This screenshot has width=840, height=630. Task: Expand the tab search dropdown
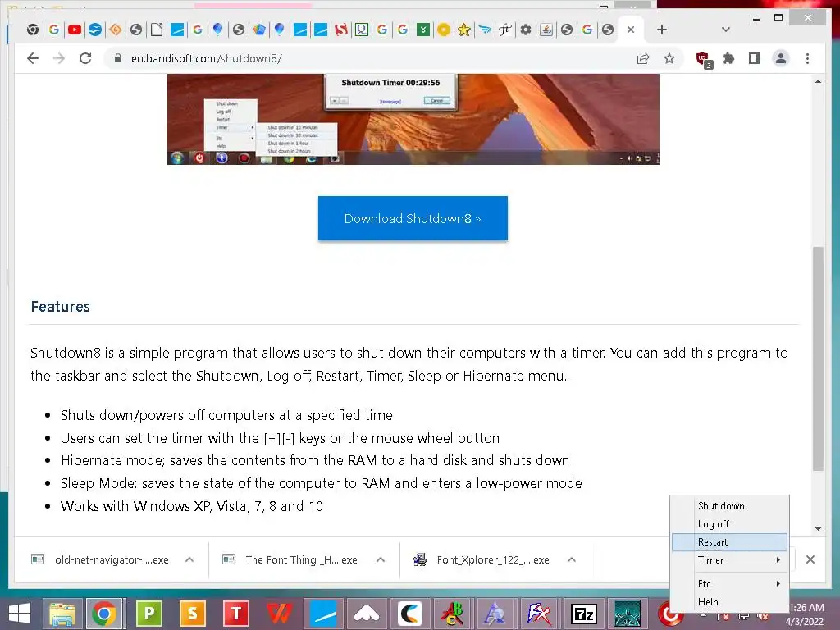726,30
